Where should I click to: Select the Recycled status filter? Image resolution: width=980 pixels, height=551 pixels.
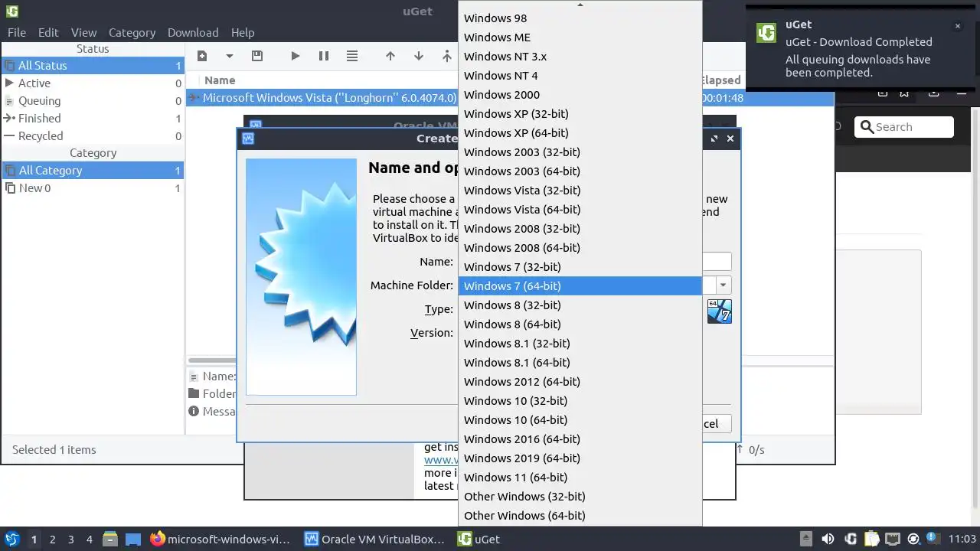coord(93,135)
